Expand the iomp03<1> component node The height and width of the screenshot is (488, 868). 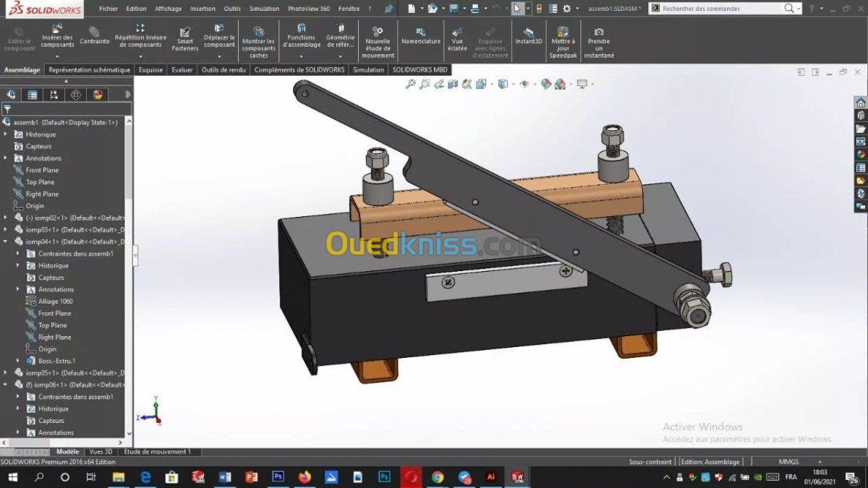[x=6, y=230]
